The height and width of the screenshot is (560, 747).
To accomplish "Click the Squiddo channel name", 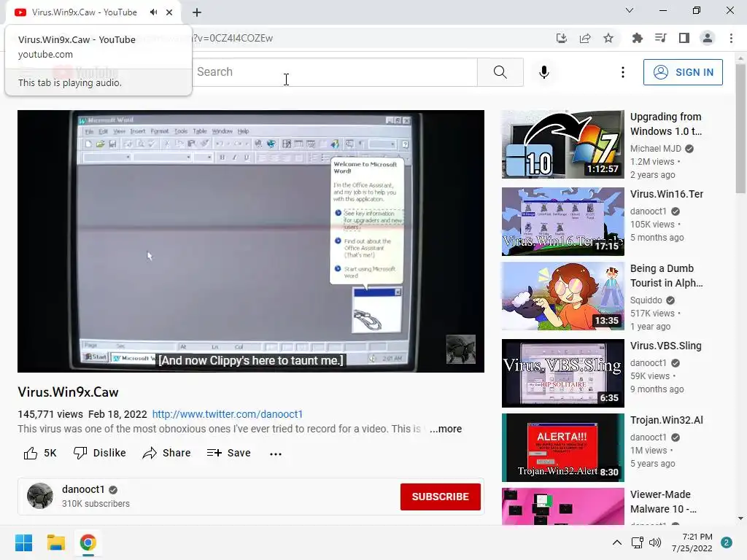I will click(x=646, y=300).
